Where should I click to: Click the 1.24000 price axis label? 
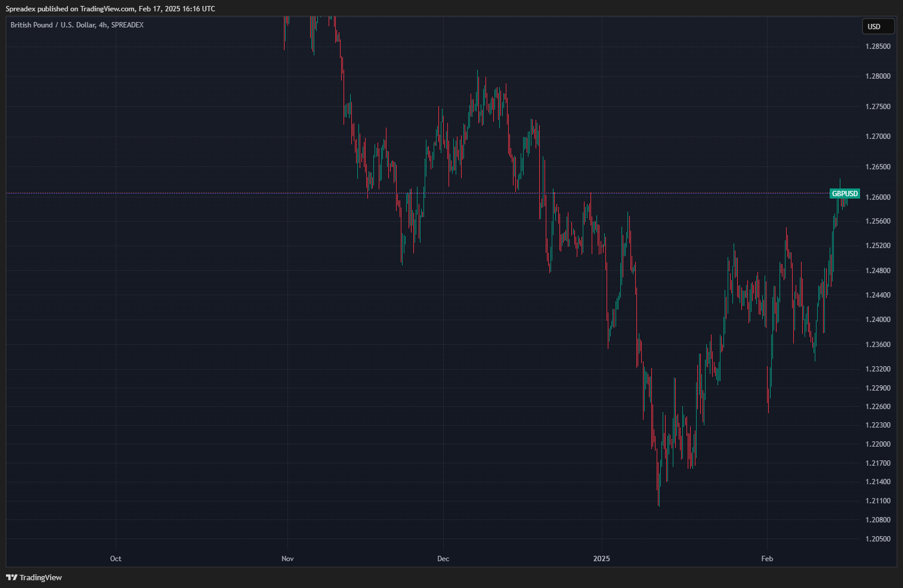(x=878, y=320)
